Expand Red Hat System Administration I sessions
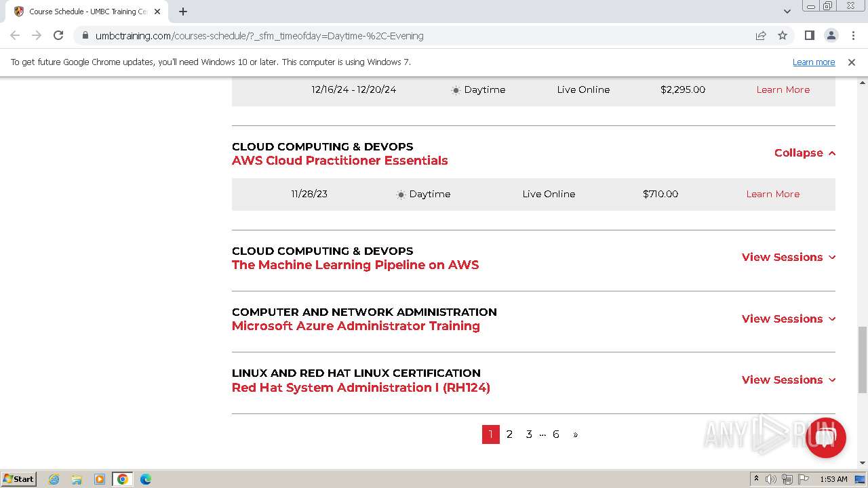Screen dimensions: 868x488 tap(789, 380)
